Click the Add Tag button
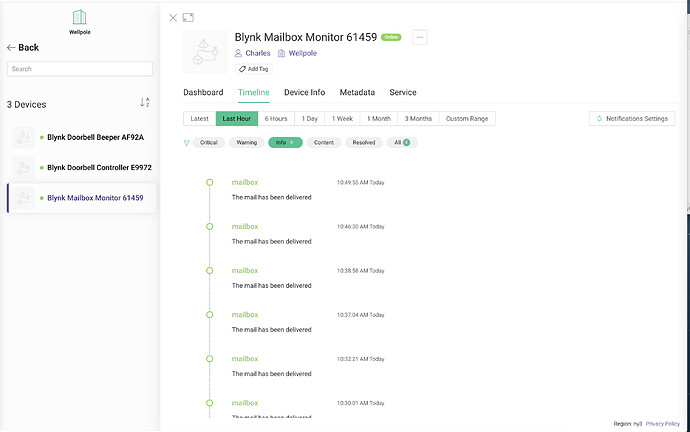This screenshot has width=690, height=432. click(x=254, y=69)
